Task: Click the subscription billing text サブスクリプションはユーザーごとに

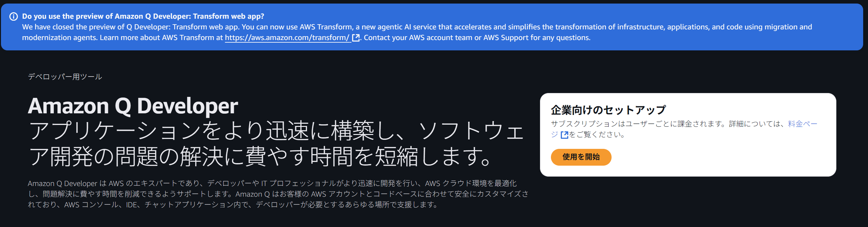Action: click(x=639, y=124)
